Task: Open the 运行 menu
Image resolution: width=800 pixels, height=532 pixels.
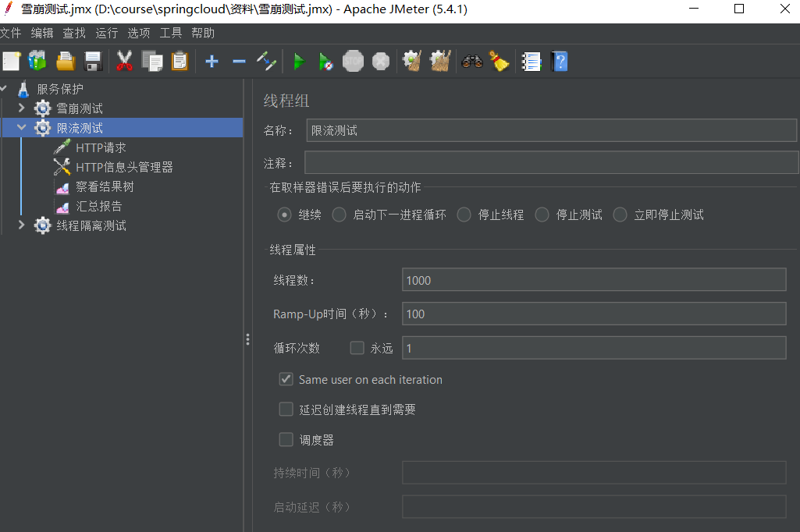Action: 107,34
